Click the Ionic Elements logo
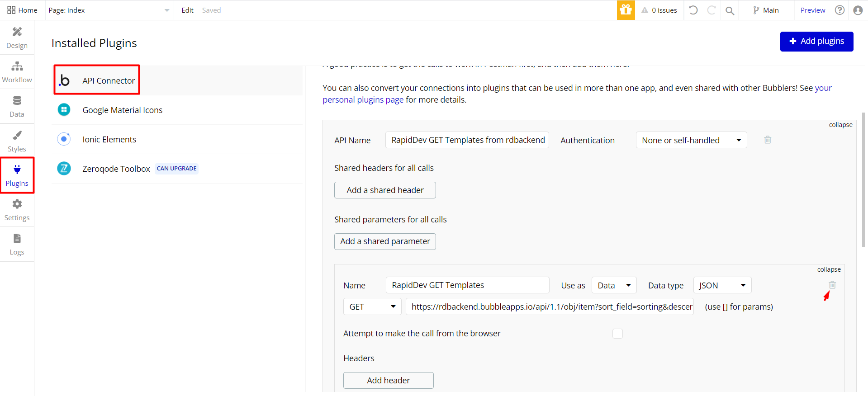Viewport: 868px width, 396px height. pos(64,139)
